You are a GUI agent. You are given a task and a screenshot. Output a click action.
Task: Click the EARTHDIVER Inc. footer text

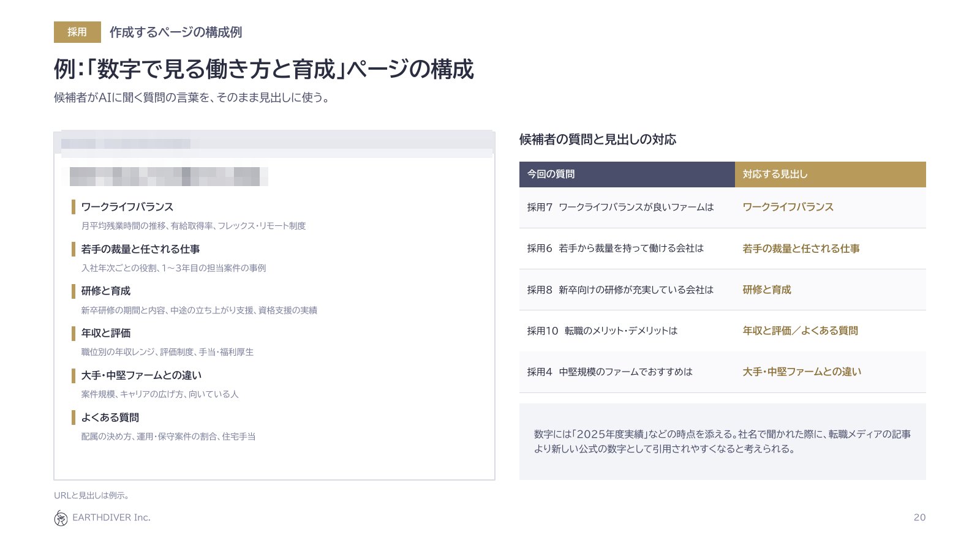tap(111, 517)
